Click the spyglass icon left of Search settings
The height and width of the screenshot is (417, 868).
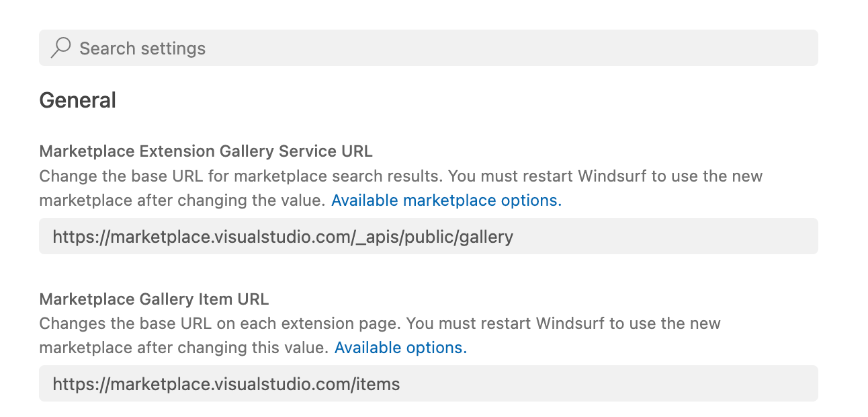point(61,47)
